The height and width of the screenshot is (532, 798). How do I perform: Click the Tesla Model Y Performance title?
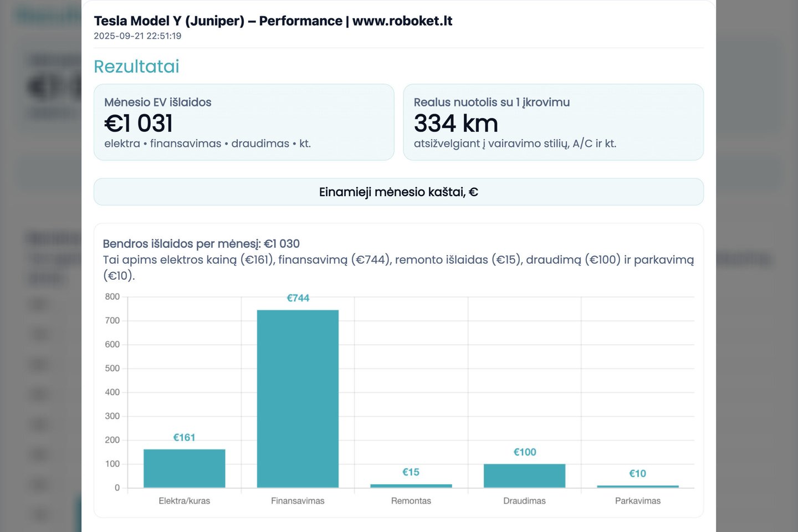coord(273,21)
